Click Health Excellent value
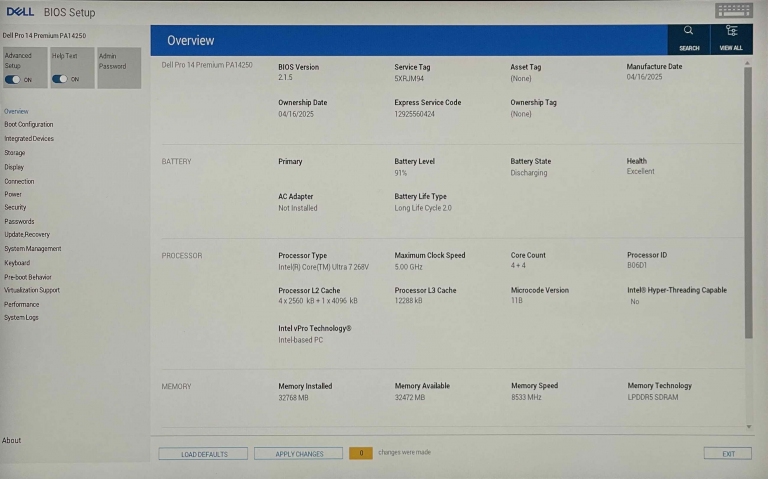 641,171
